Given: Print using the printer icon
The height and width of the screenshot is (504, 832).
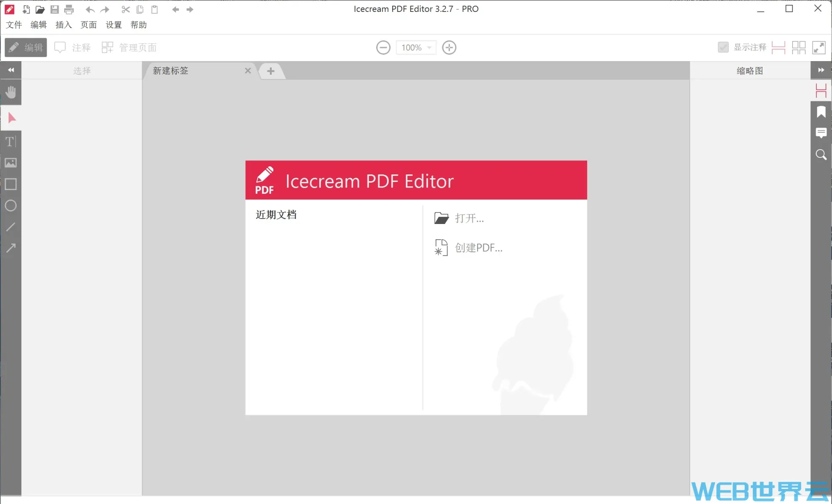Looking at the screenshot, I should (69, 9).
